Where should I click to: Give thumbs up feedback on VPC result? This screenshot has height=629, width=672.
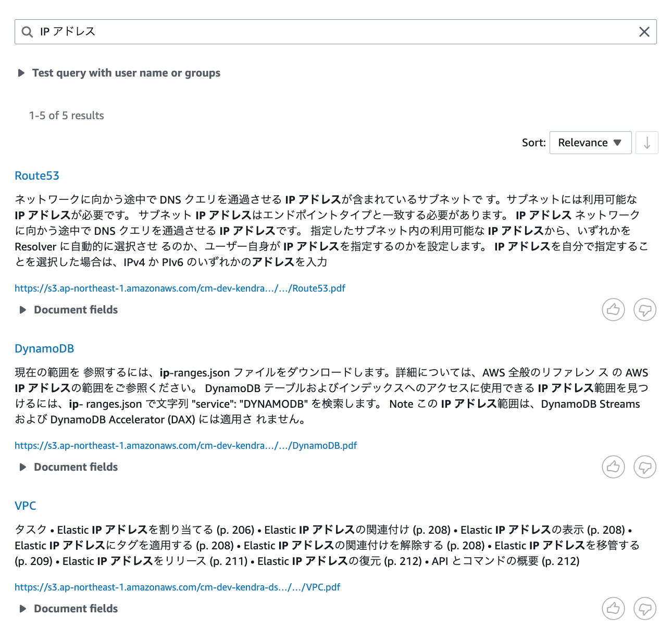(613, 608)
